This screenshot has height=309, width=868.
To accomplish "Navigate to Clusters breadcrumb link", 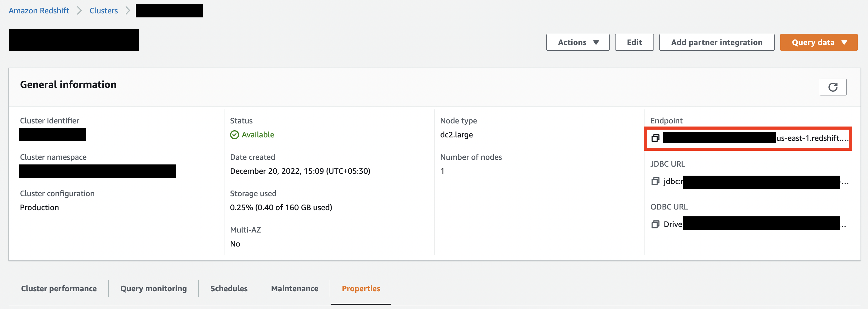I will 103,11.
